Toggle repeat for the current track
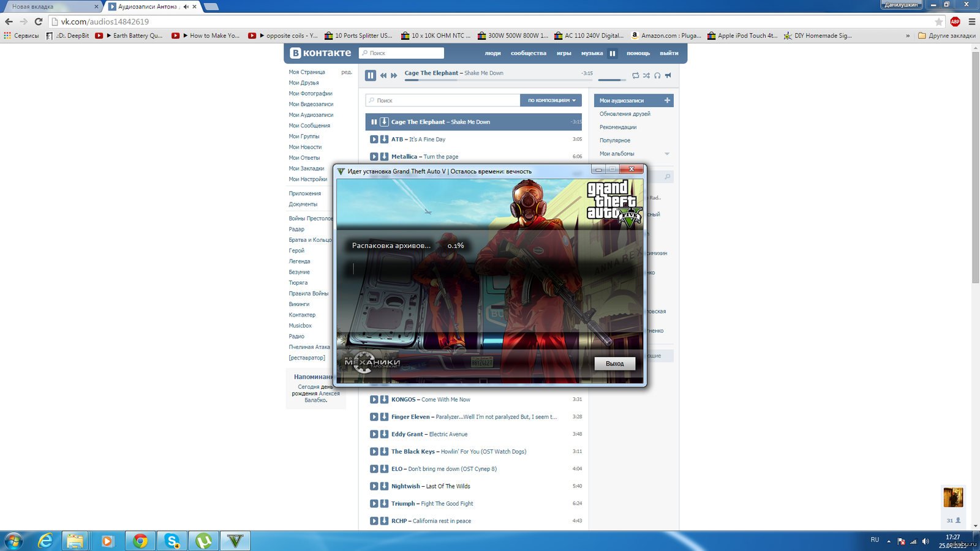Viewport: 980px width, 551px height. pos(636,75)
